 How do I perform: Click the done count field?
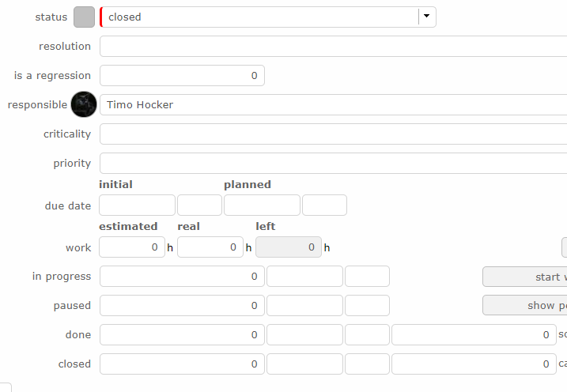[182, 335]
